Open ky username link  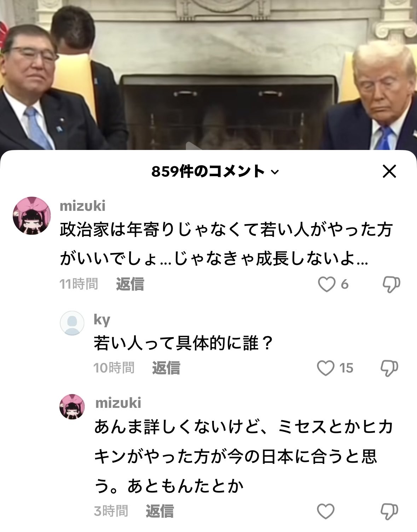102,319
